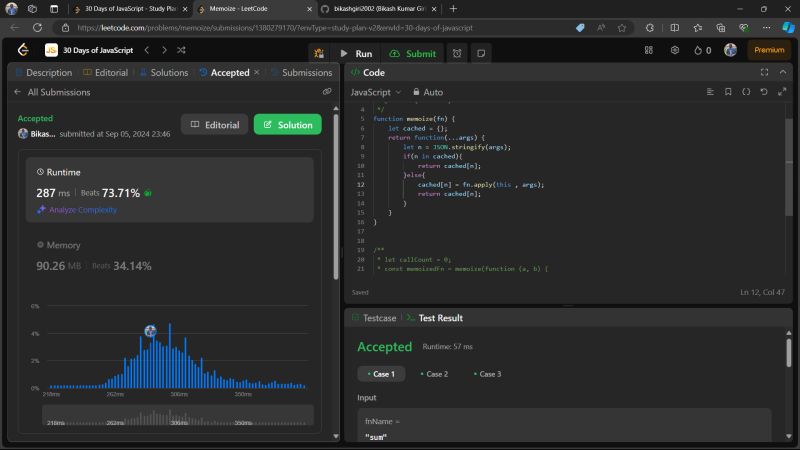
Task: Close the Accepted tab
Action: click(257, 72)
